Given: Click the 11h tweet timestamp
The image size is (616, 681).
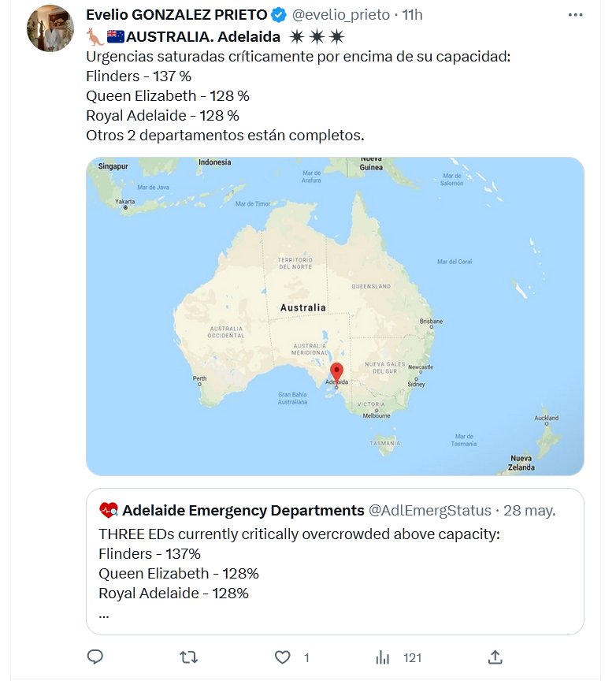Looking at the screenshot, I should coord(413,15).
